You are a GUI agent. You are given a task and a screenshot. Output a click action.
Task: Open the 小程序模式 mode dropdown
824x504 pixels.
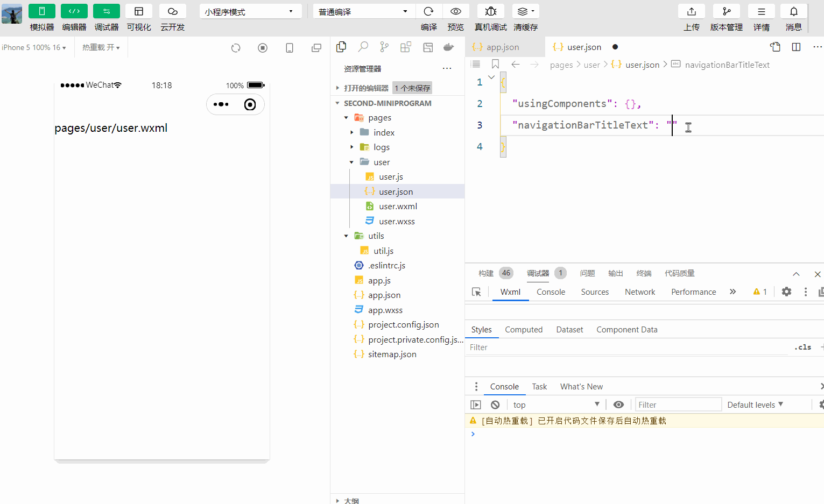click(x=250, y=11)
